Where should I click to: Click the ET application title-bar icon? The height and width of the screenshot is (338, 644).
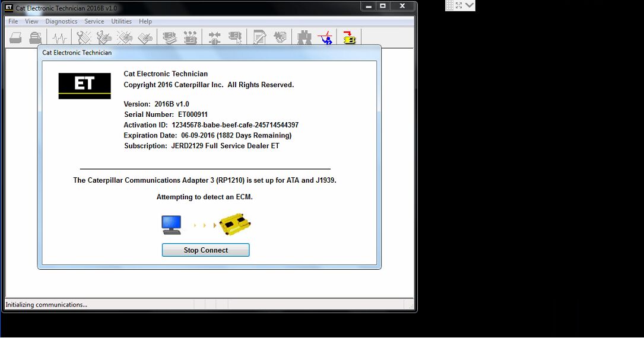[9, 8]
